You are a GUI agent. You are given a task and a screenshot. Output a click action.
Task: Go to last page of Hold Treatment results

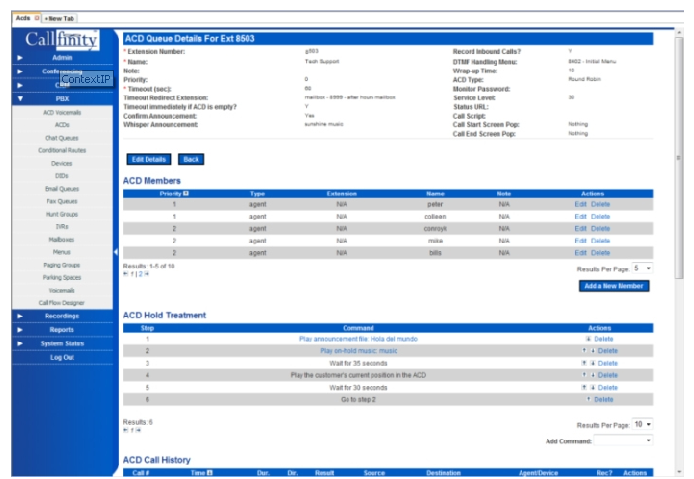point(139,430)
